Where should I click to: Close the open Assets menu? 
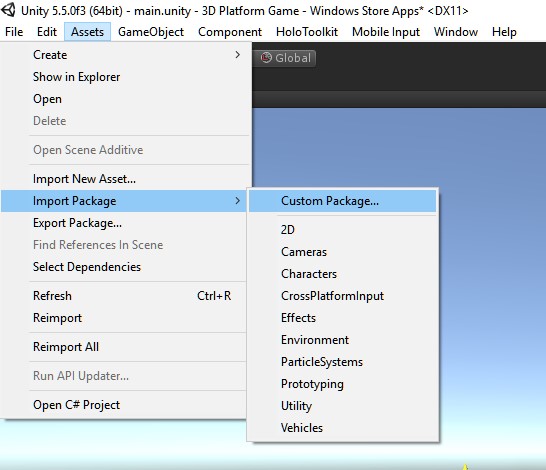pos(87,32)
